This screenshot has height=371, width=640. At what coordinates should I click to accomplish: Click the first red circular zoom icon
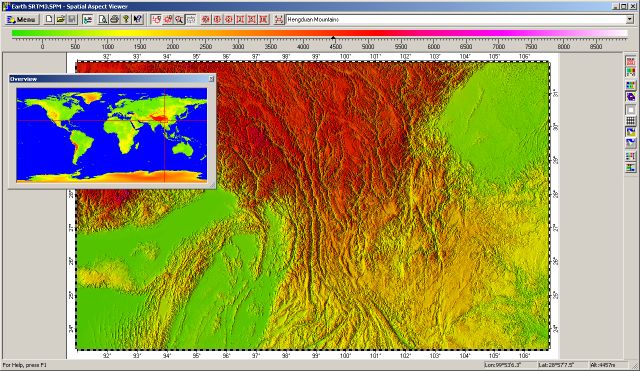[x=206, y=19]
